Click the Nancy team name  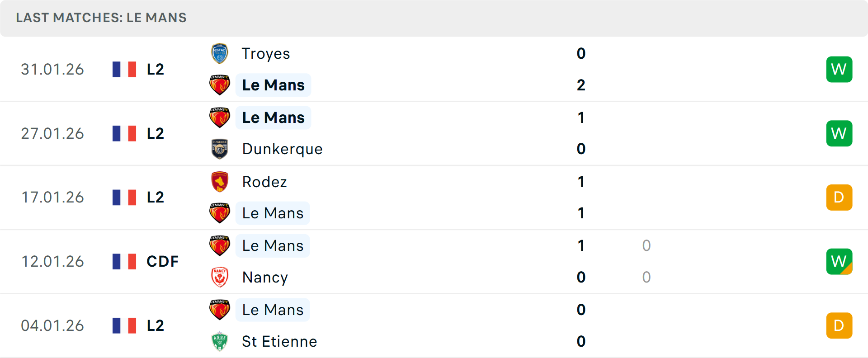[x=265, y=277]
